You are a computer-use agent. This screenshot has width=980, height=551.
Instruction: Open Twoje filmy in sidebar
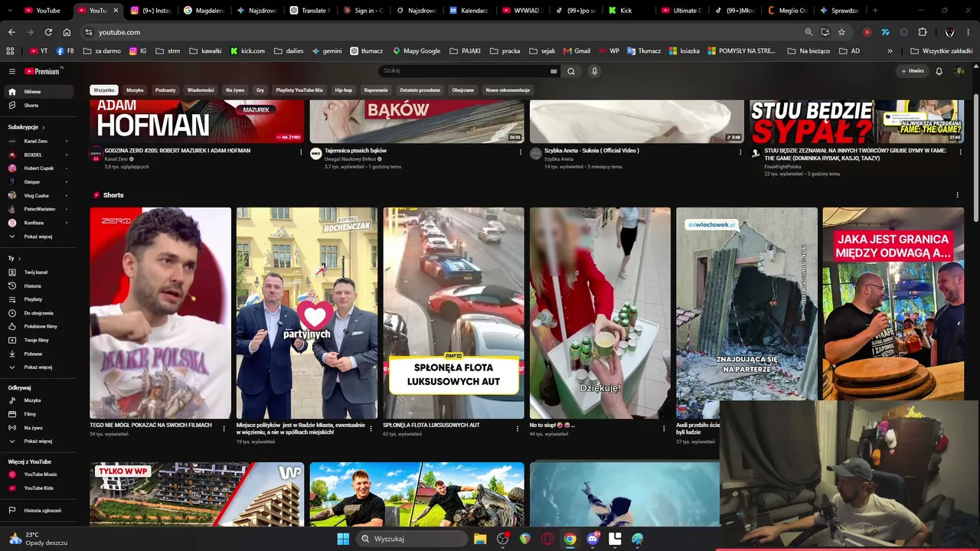pyautogui.click(x=37, y=340)
